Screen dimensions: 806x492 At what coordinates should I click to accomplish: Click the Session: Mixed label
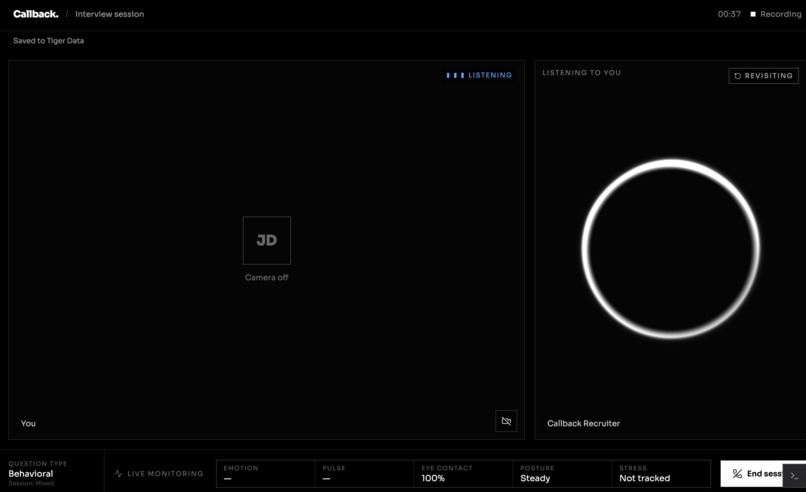31,483
